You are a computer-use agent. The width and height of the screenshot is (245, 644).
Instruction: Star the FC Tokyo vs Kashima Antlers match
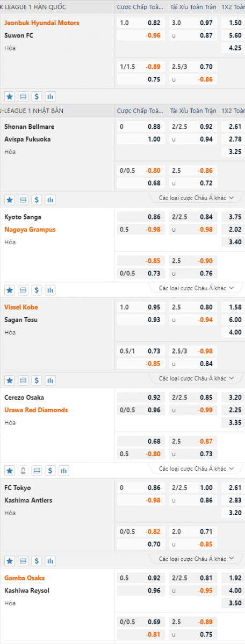pyautogui.click(x=10, y=561)
